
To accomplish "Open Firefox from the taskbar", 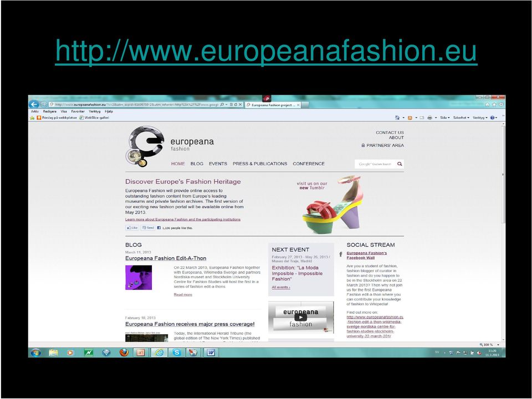I will pyautogui.click(x=124, y=352).
